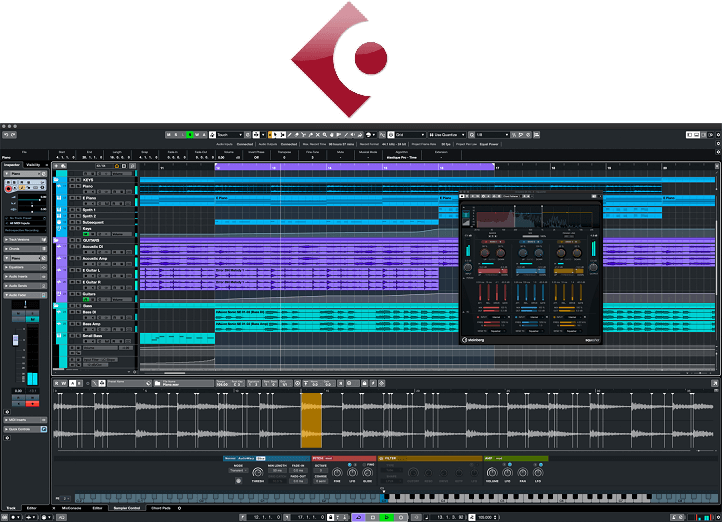Expand the Audio Inserts inspector section

(x=25, y=277)
